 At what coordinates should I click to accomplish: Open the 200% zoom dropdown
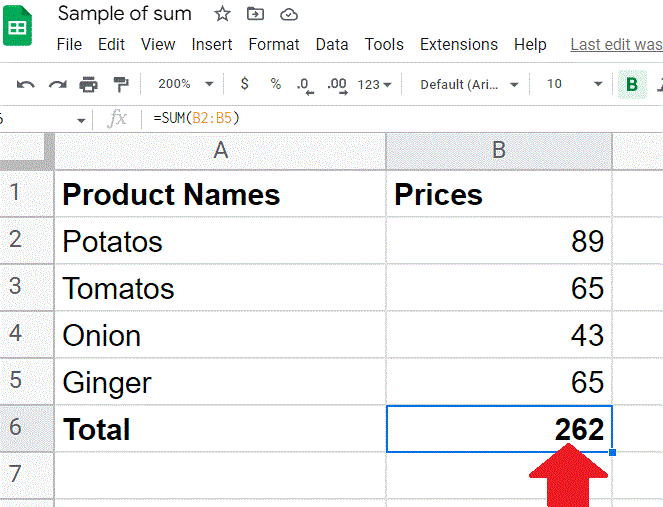(x=185, y=84)
